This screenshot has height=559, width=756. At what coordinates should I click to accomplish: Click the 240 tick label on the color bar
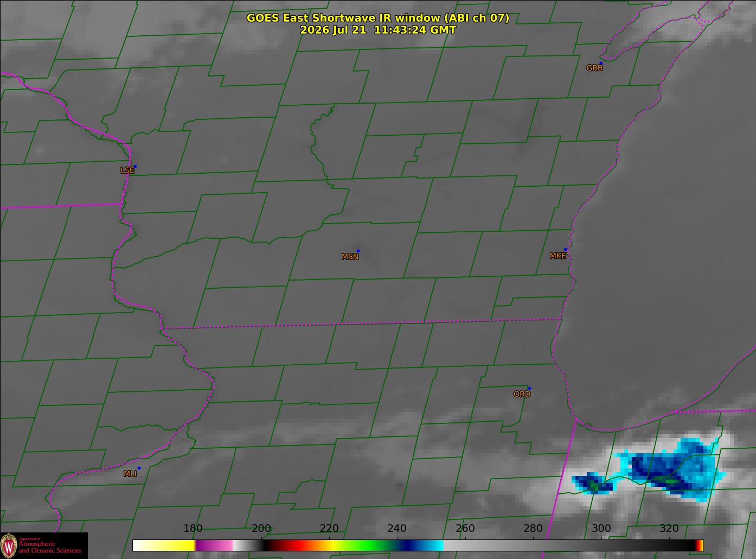(397, 529)
